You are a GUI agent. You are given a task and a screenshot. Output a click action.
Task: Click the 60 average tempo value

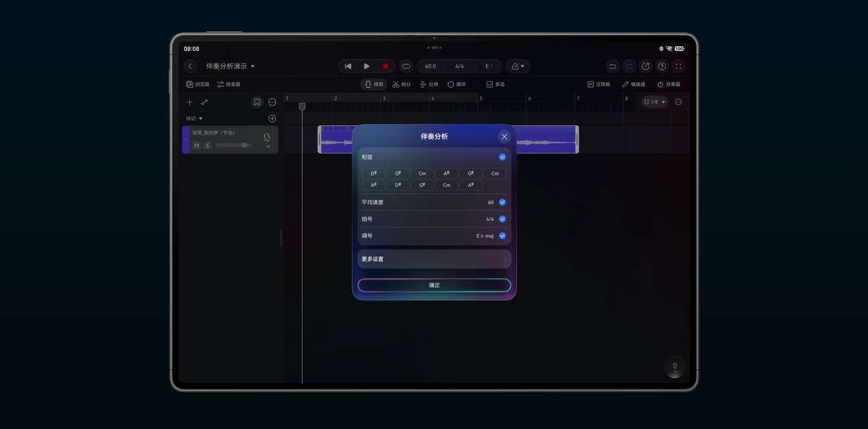point(491,202)
